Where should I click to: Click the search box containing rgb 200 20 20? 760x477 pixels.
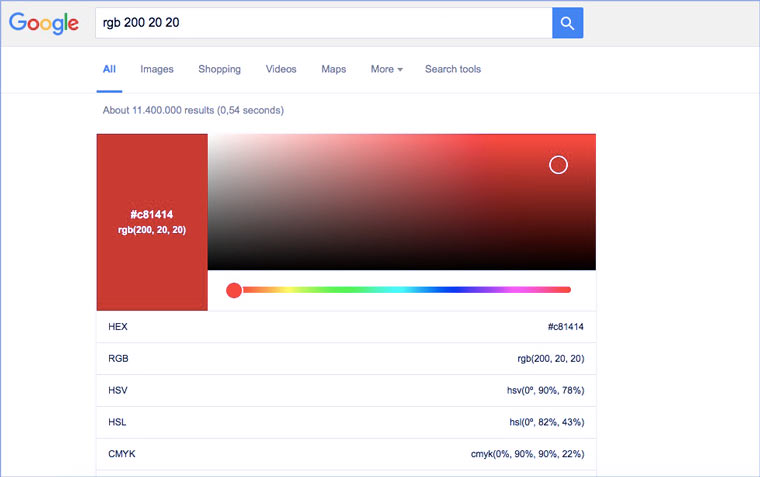point(324,23)
